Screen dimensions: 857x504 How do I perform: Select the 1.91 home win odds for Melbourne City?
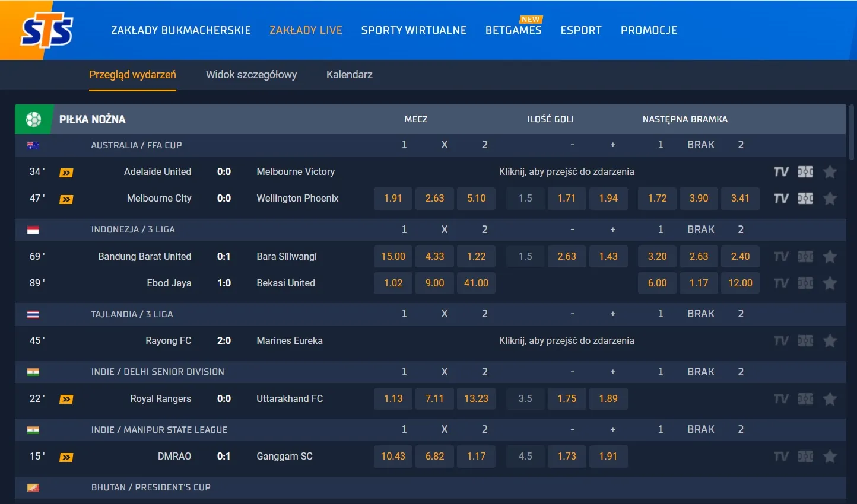click(x=392, y=198)
